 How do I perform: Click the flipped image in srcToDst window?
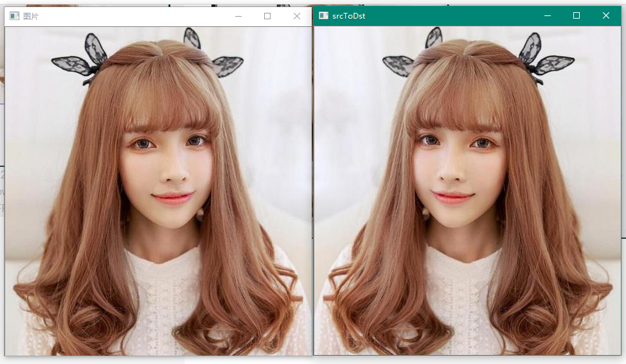pyautogui.click(x=467, y=191)
